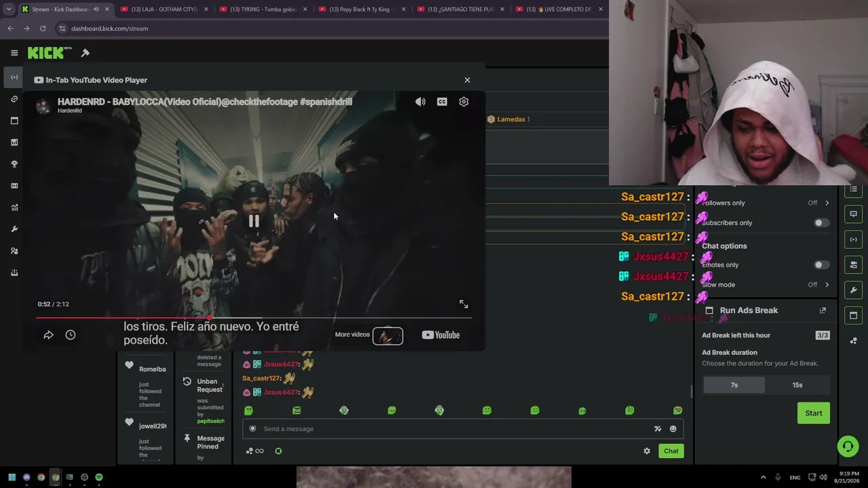This screenshot has height=488, width=868.
Task: Click the window panel icon in right rail
Action: click(x=854, y=315)
